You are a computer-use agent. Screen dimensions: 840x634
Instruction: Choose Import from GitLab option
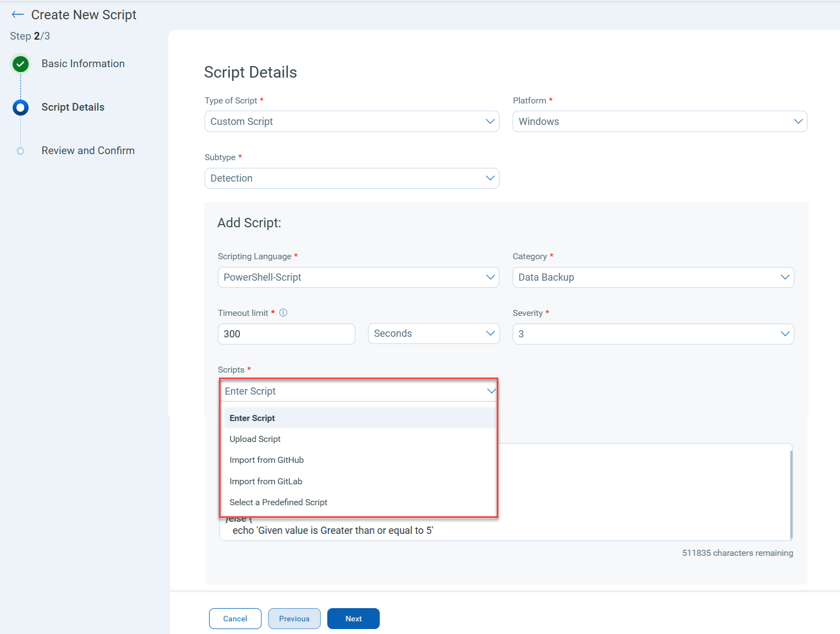coord(266,482)
